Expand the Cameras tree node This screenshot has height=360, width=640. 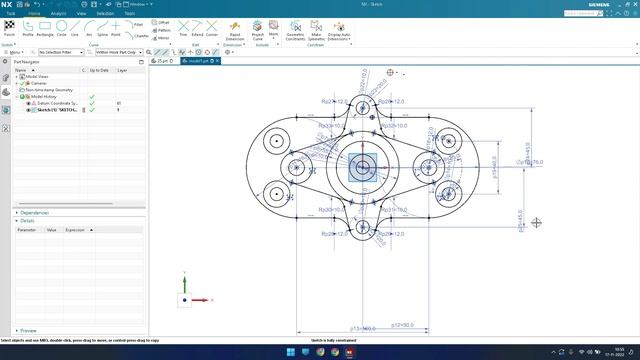pyautogui.click(x=17, y=83)
